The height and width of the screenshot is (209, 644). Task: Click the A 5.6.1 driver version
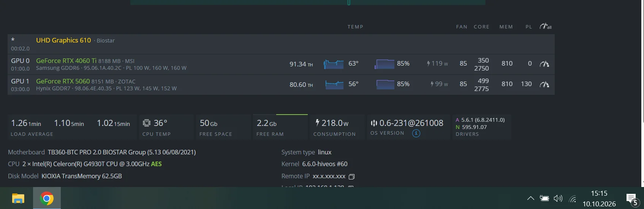[480, 120]
